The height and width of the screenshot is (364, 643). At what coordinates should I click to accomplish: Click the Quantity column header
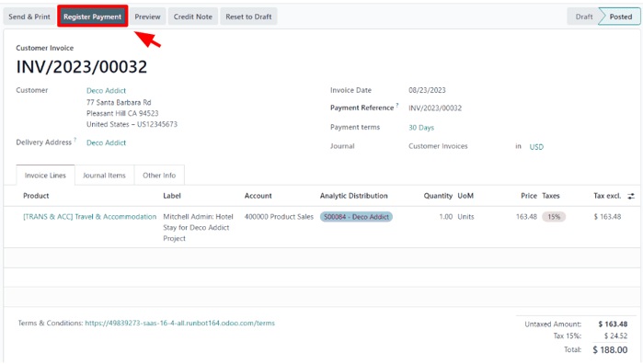438,196
